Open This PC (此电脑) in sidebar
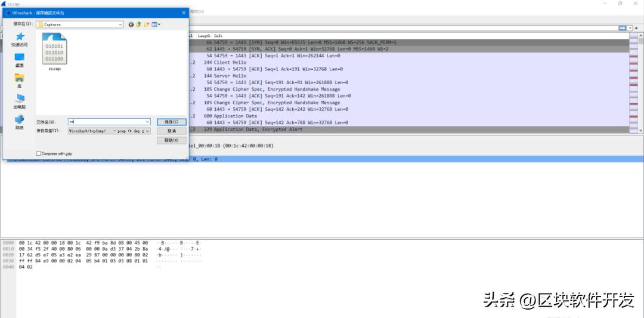644x318 pixels. [x=19, y=101]
